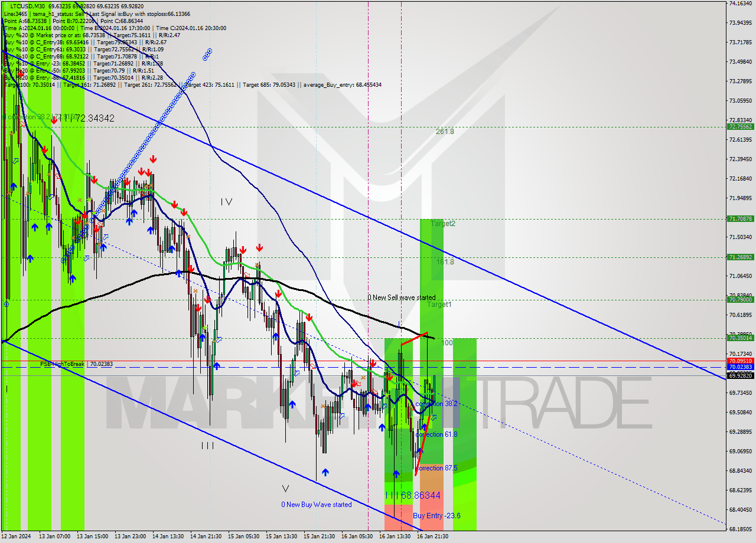Click the '16 Jan 13:30' time label
Screen dimensions: 756x543
(x=395, y=537)
